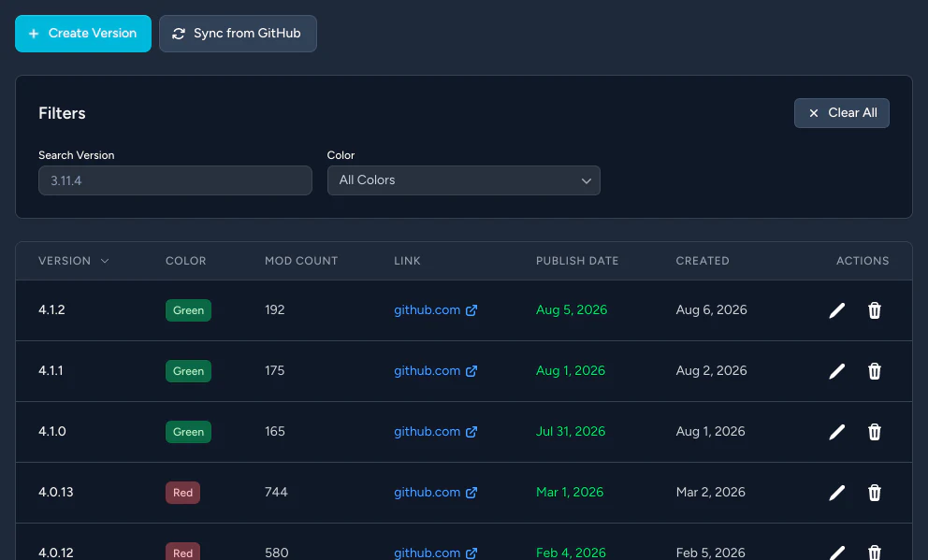Click publish date Aug 5, 2026
The image size is (928, 560).
tap(572, 309)
